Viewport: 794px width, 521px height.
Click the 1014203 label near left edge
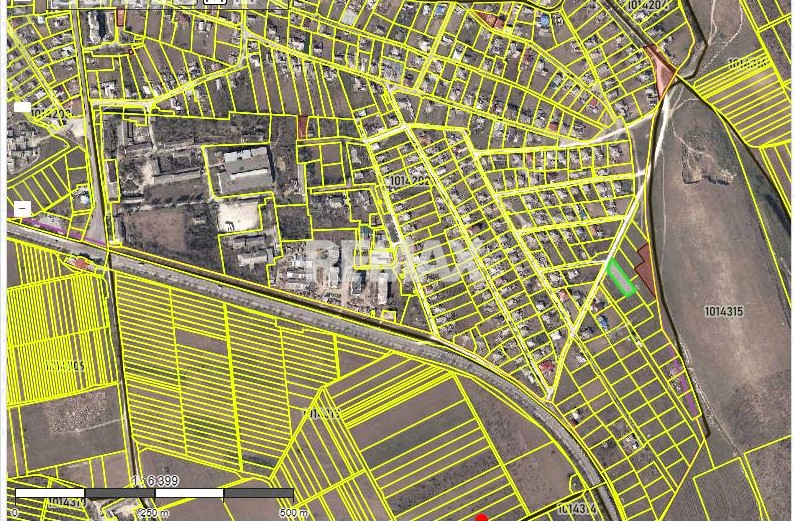52,114
